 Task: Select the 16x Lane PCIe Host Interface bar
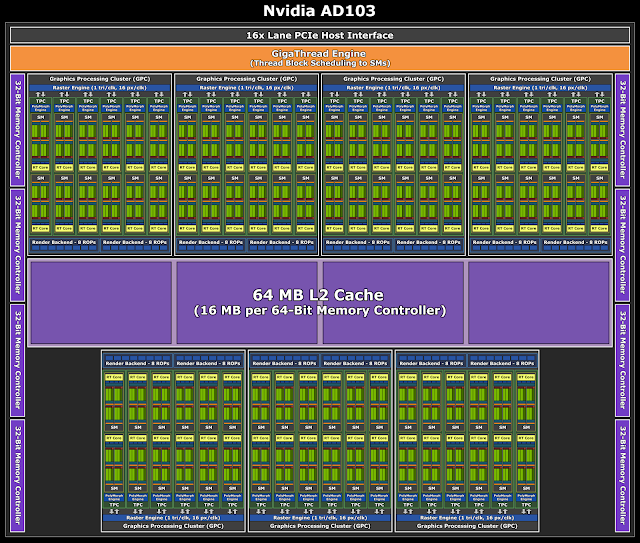click(x=320, y=36)
